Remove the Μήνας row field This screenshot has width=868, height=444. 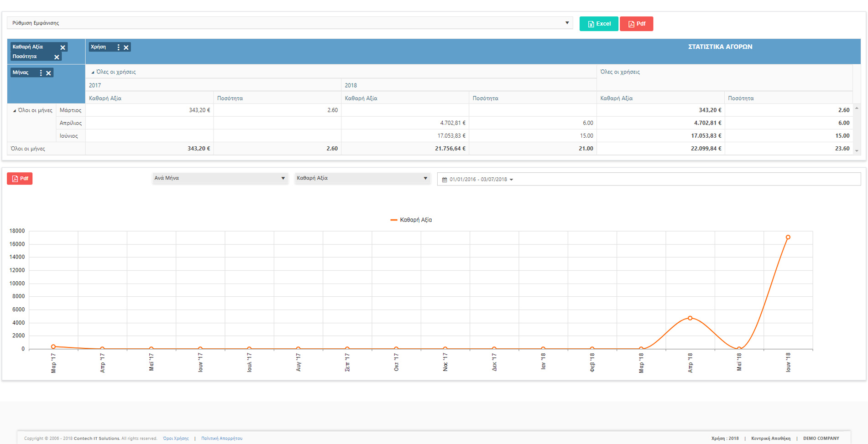(48, 73)
